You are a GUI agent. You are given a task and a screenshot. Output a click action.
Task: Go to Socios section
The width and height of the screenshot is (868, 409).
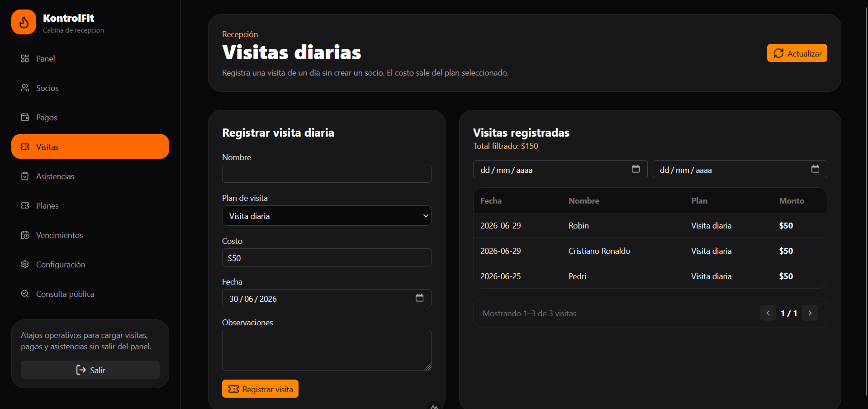(90, 88)
